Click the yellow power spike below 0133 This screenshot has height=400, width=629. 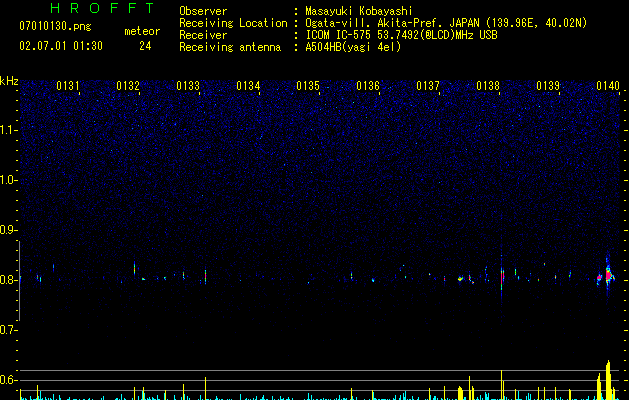pyautogui.click(x=205, y=388)
